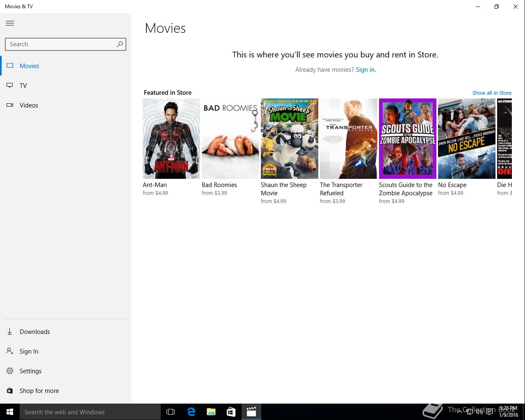Image resolution: width=525 pixels, height=420 pixels.
Task: Open File Explorer from taskbar
Action: point(211,412)
